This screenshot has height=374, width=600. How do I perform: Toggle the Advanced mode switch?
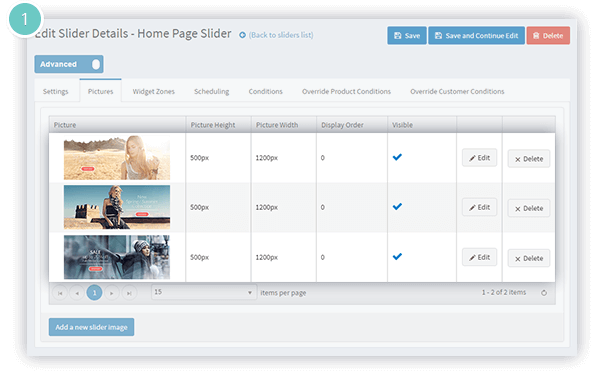coord(69,64)
